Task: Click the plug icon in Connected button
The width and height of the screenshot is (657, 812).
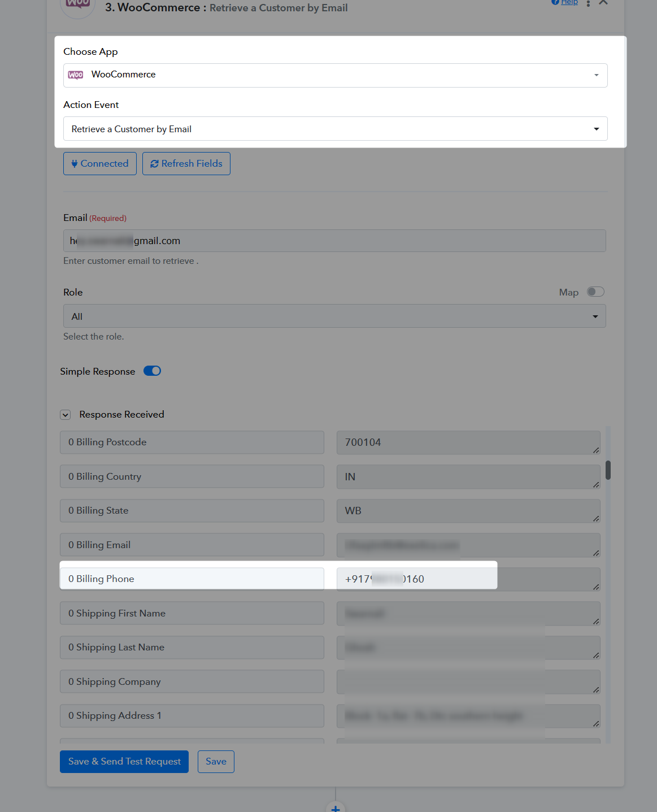Action: [75, 164]
